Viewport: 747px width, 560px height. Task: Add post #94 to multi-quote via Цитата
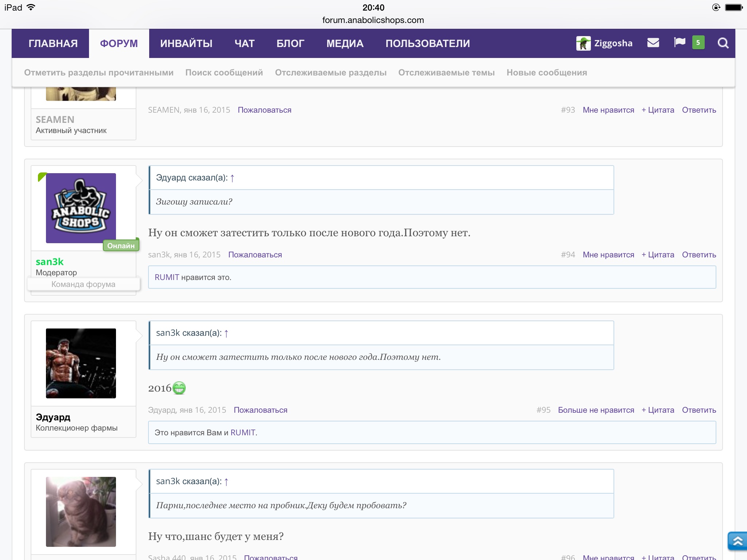(658, 254)
